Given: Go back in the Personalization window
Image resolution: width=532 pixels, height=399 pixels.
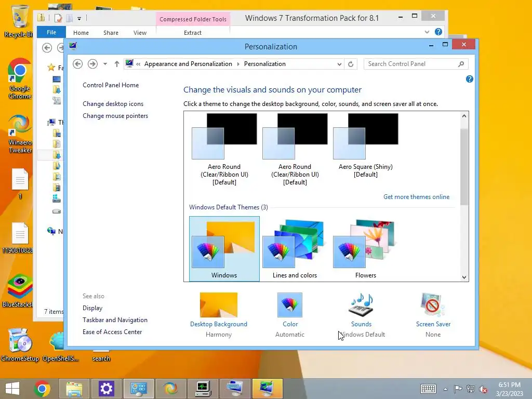Looking at the screenshot, I should (x=78, y=64).
